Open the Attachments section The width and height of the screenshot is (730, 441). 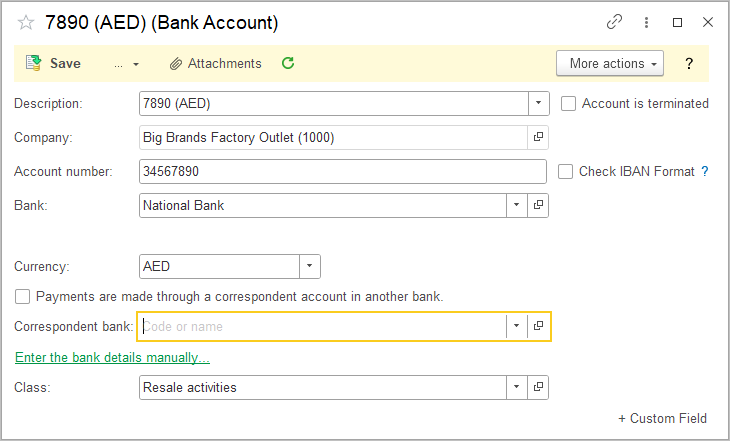pyautogui.click(x=215, y=63)
